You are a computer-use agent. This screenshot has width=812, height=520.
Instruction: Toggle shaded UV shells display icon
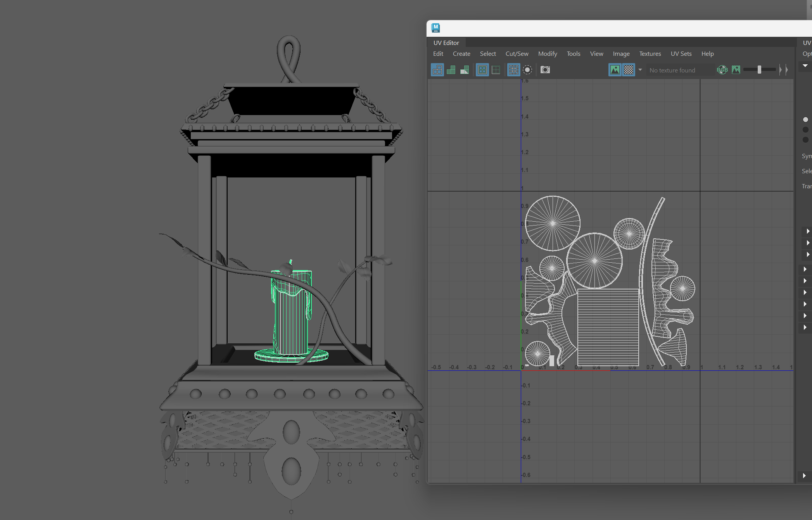point(451,70)
